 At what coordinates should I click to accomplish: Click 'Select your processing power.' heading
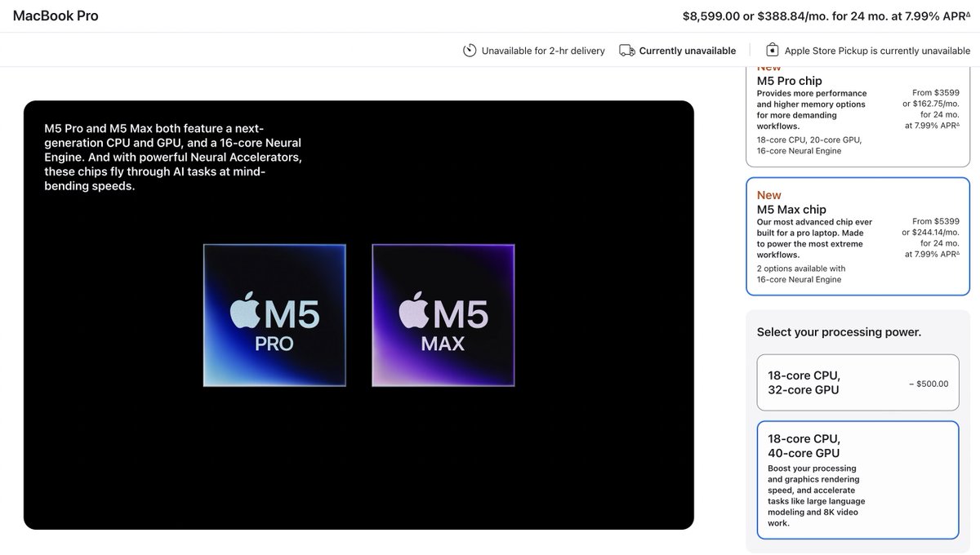tap(839, 332)
